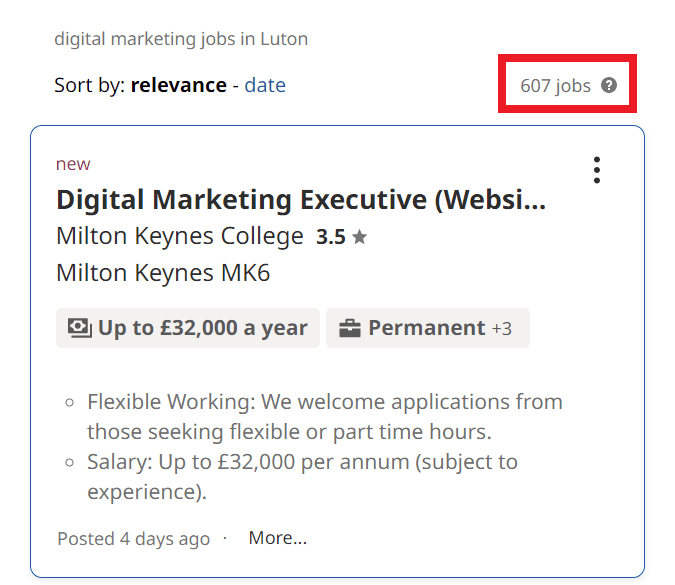Select the relevance sort option
675x585 pixels.
(x=179, y=85)
